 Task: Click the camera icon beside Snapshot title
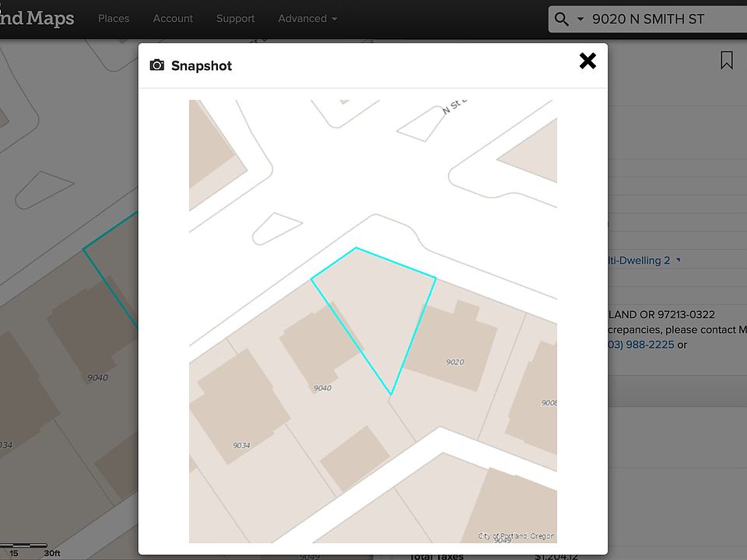157,65
